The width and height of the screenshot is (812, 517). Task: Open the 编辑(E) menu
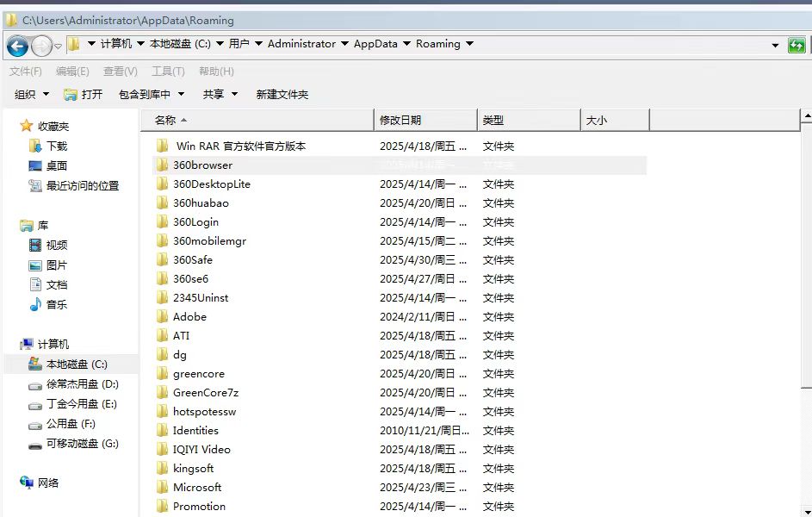click(x=72, y=71)
